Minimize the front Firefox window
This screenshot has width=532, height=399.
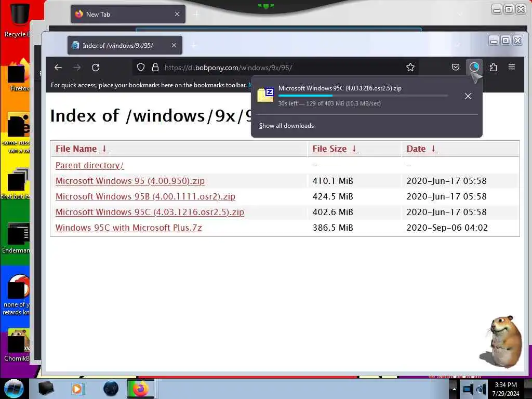pos(494,41)
